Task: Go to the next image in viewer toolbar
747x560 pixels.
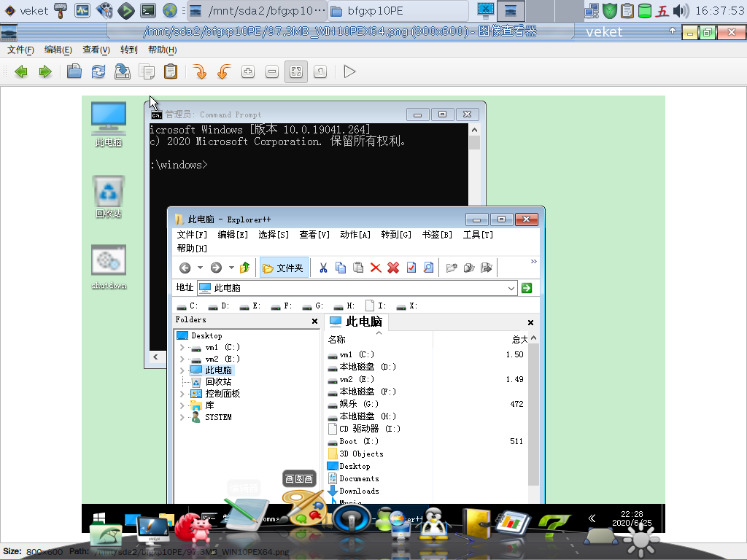Action: [x=45, y=72]
